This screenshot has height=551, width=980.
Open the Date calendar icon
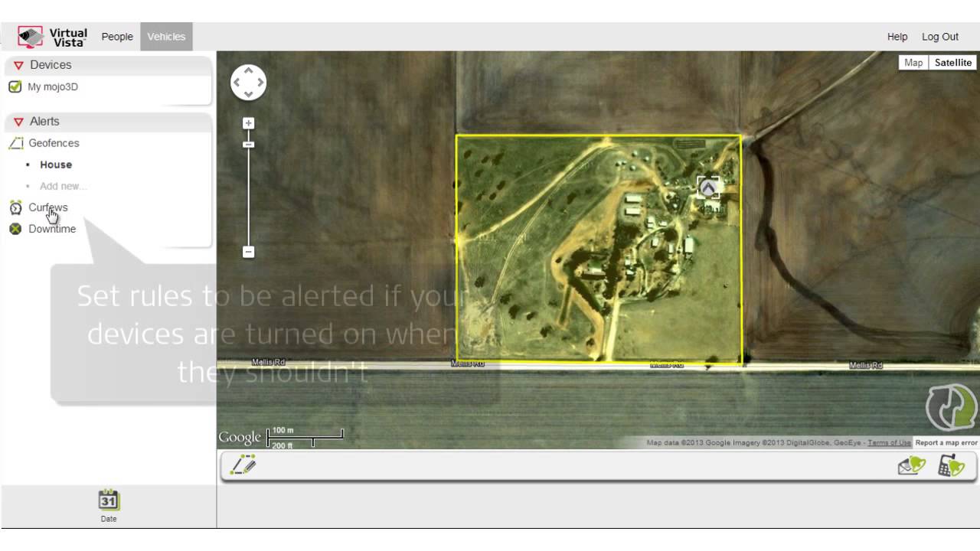pos(109,500)
